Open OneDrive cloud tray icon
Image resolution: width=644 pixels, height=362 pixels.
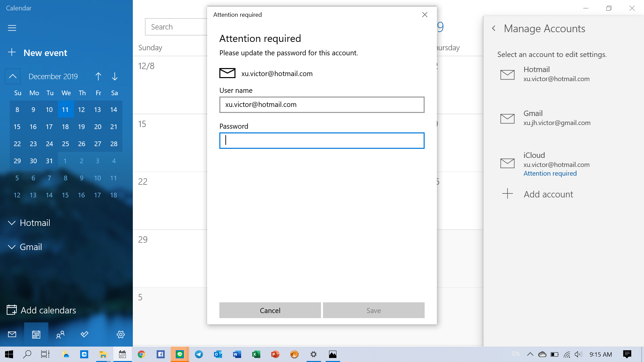542,354
